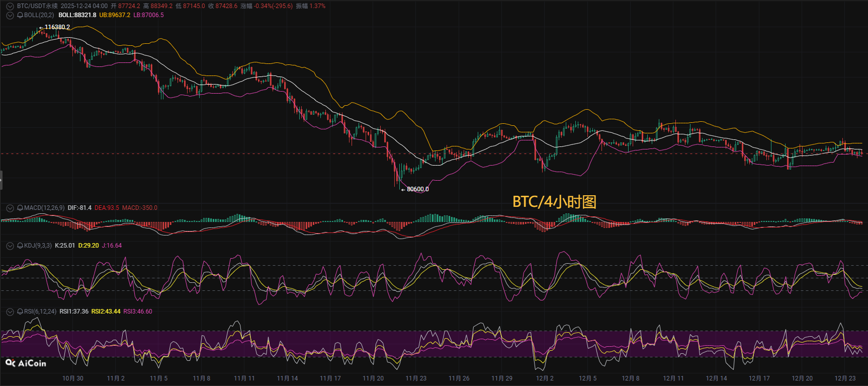Click the BOLL indicator alert bell icon

20,15
